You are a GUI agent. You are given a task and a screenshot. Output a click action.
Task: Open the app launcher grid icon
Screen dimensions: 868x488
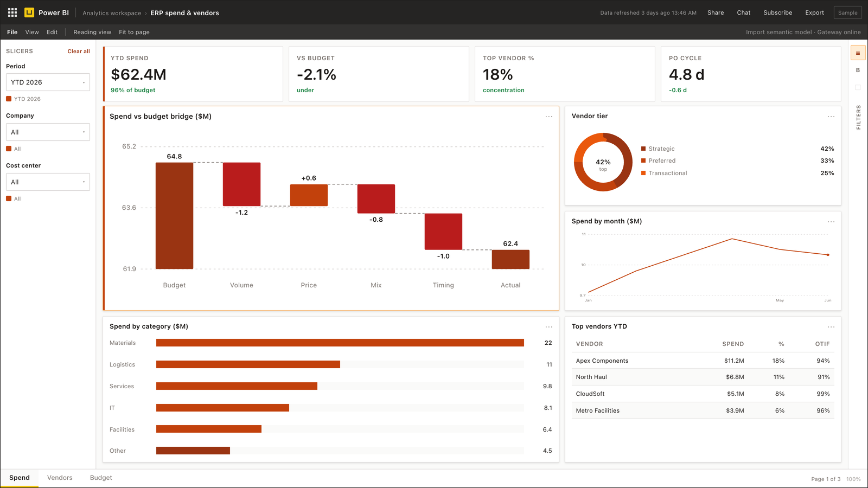pos(12,12)
